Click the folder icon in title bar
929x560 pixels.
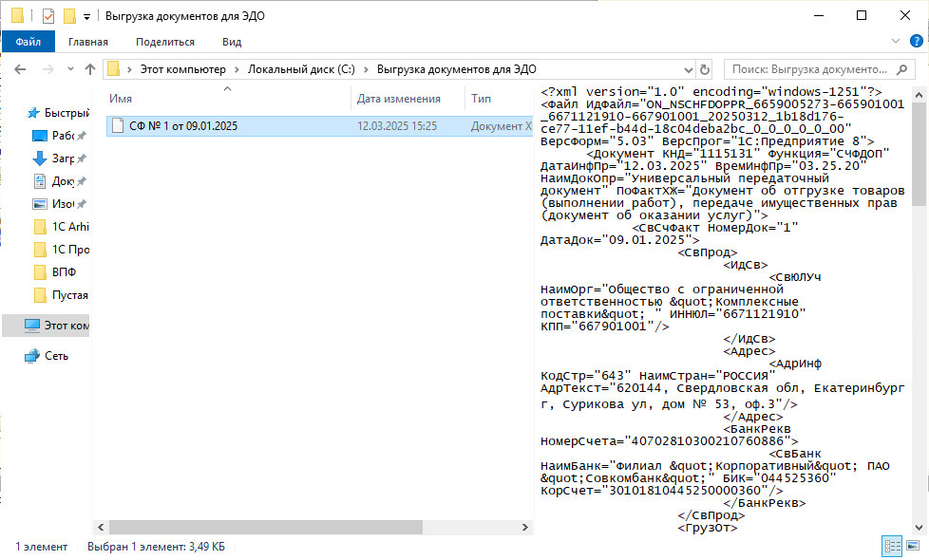(18, 15)
